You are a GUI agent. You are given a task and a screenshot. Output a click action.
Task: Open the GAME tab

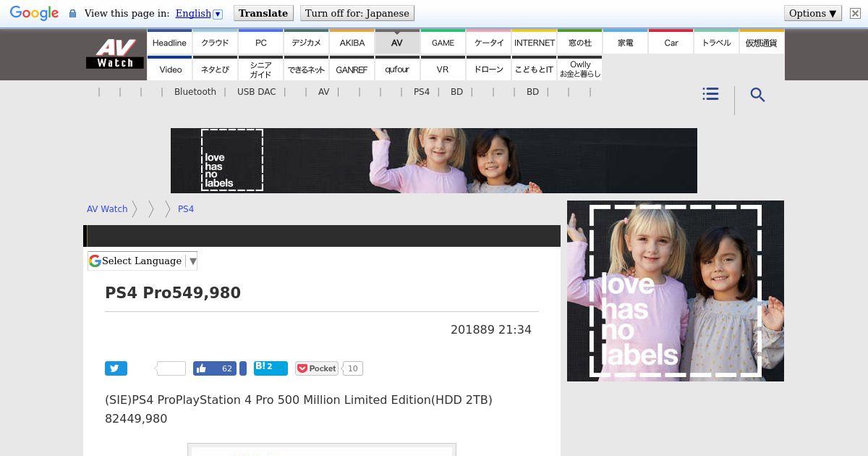[x=443, y=43]
